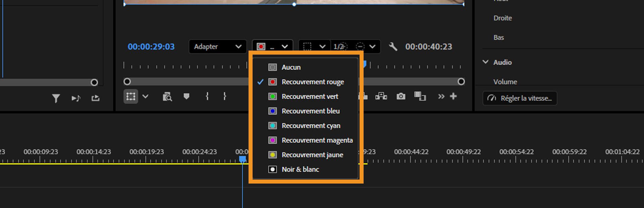
Task: Open the dashed-square selection dropdown
Action: pos(314,47)
